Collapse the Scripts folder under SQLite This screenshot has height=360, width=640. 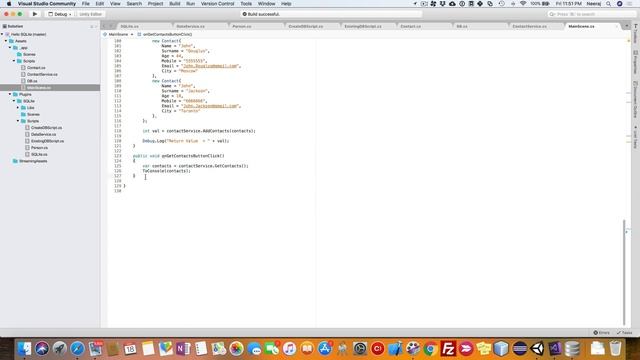tap(18, 121)
